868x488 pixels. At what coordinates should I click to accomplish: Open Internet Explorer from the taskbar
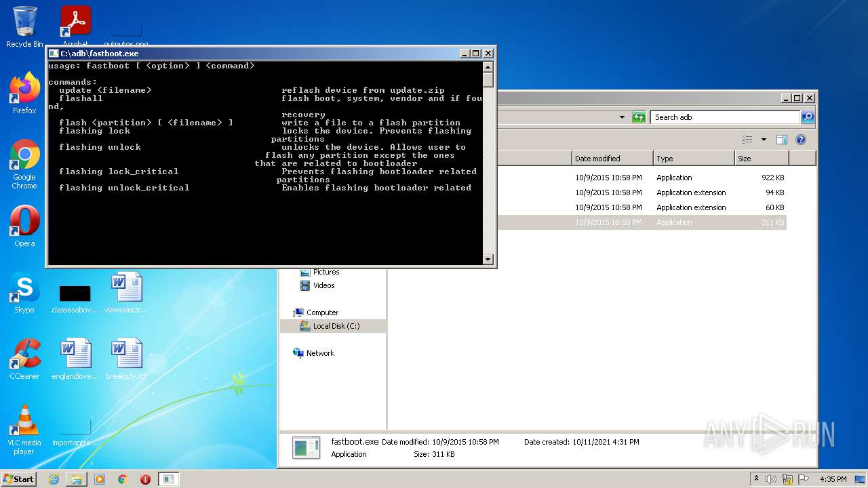click(x=54, y=479)
